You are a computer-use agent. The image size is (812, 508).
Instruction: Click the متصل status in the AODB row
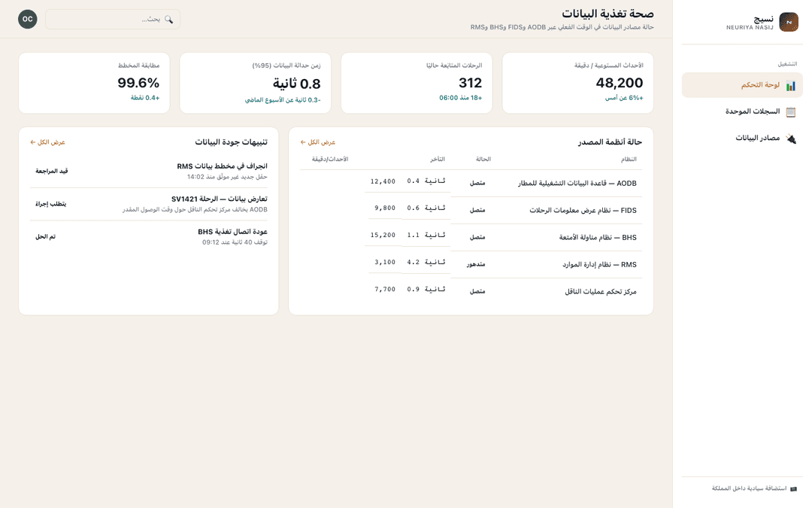tap(477, 184)
